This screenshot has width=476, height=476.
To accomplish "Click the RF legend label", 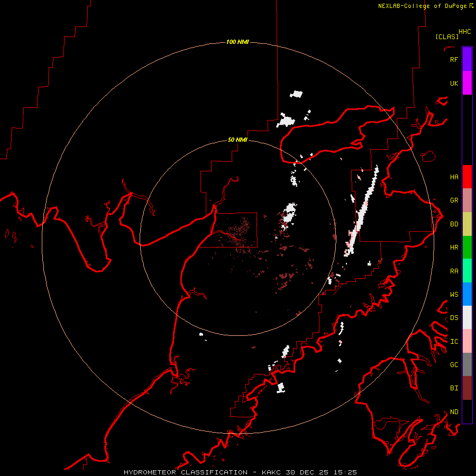I will click(454, 59).
